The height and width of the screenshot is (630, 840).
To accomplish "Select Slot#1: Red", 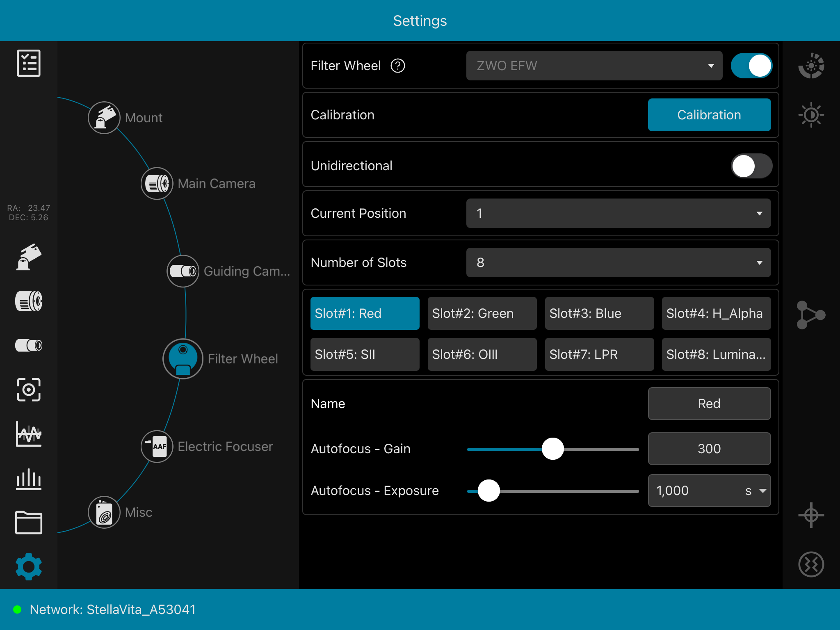I will tap(365, 313).
